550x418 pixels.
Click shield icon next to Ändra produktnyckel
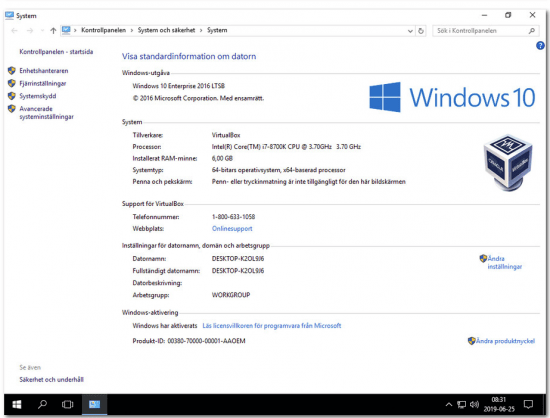[471, 341]
